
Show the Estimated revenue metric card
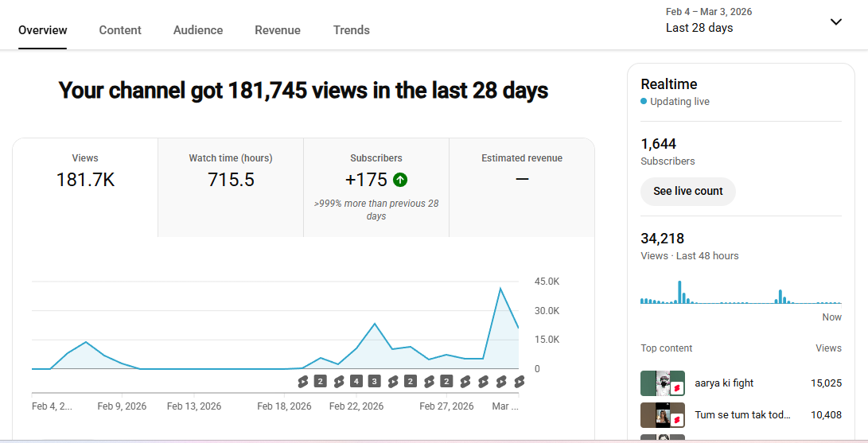point(522,171)
